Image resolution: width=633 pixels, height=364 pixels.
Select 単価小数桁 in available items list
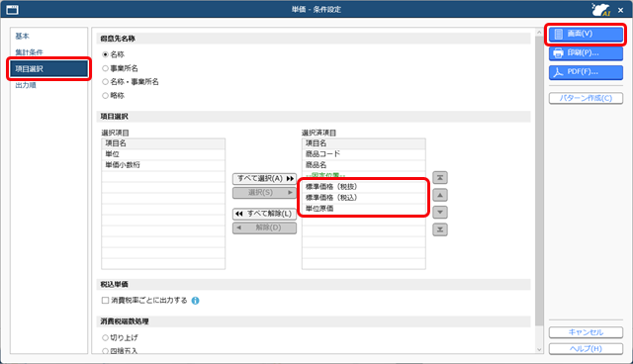163,165
